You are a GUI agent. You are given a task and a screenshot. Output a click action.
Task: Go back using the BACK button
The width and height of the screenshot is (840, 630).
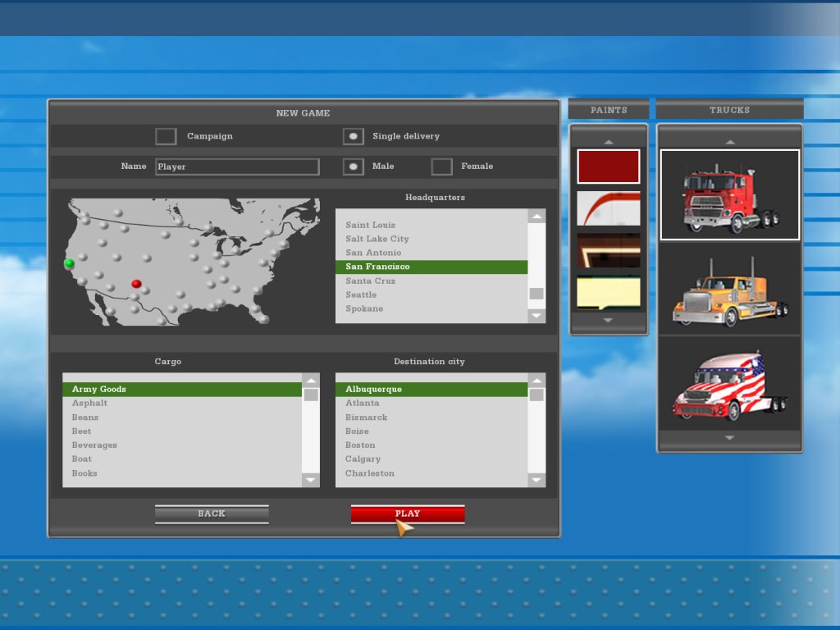[212, 514]
